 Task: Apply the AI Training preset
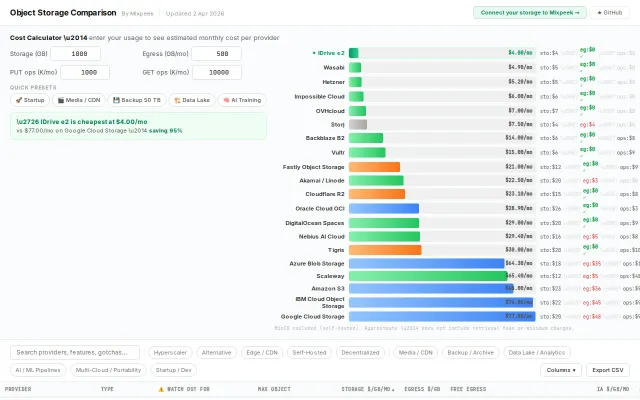[x=242, y=100]
